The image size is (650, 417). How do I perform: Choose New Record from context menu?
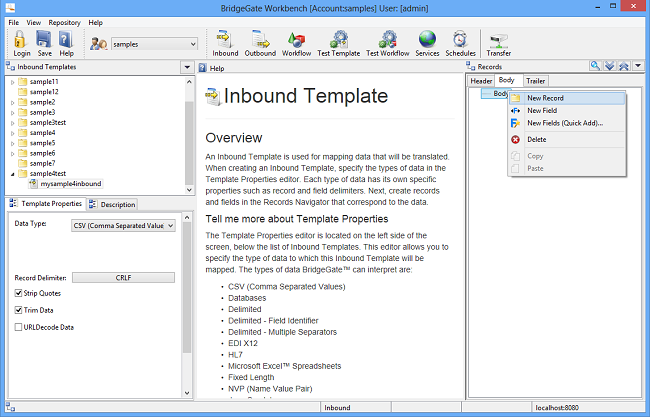pyautogui.click(x=567, y=98)
